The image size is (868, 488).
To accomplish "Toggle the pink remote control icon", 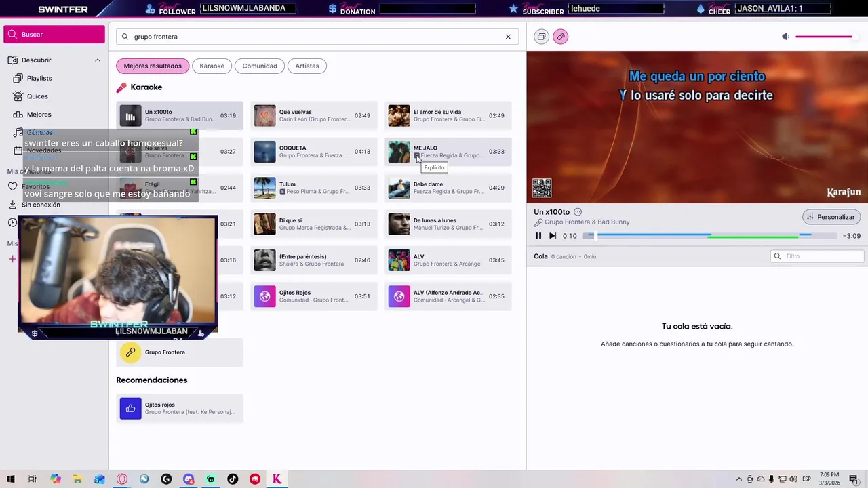I will click(x=560, y=37).
